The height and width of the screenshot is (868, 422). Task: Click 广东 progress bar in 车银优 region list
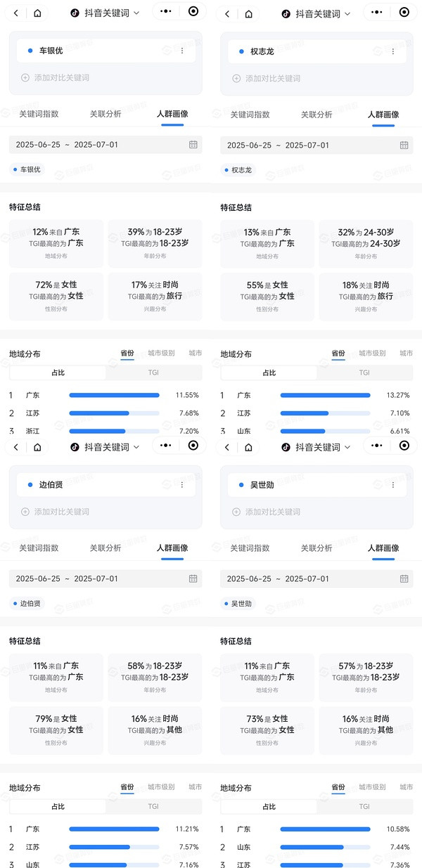[114, 395]
